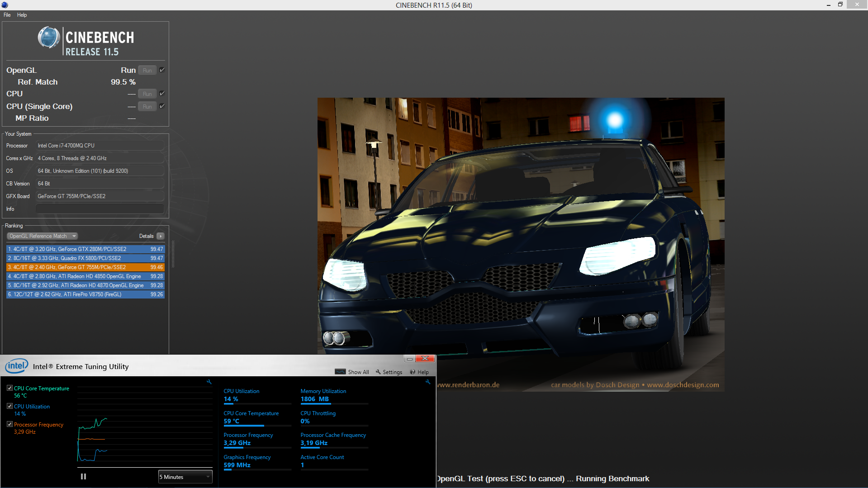This screenshot has width=868, height=488.
Task: Click the Ref. Match 99.5 % value
Action: (123, 82)
